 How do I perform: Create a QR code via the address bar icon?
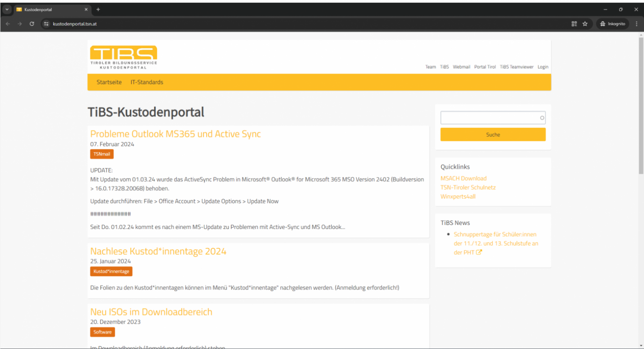coord(574,23)
